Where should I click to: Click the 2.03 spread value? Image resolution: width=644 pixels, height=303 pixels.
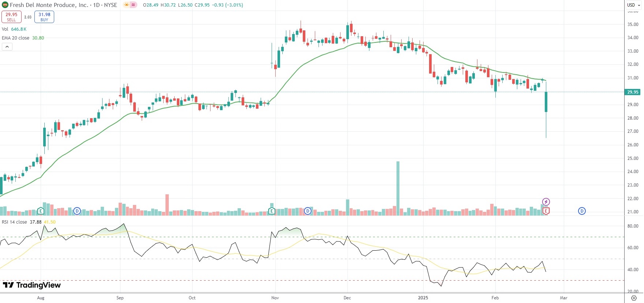[x=28, y=17]
